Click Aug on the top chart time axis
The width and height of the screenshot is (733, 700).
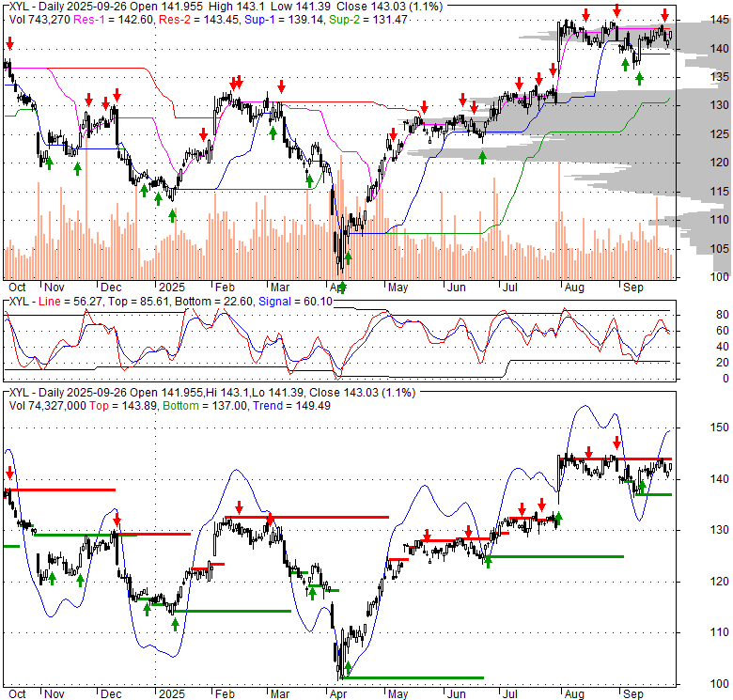[574, 288]
